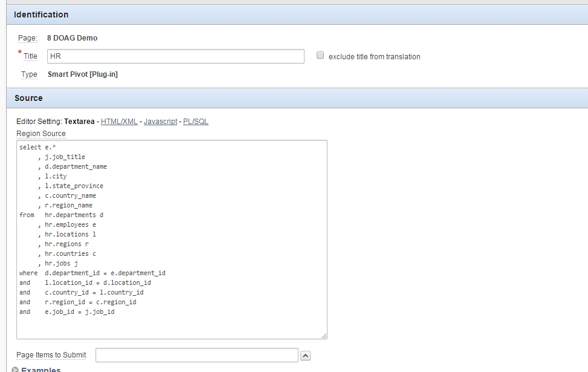This screenshot has width=588, height=372.
Task: Enable exclude title from translation checkbox
Action: click(x=320, y=56)
